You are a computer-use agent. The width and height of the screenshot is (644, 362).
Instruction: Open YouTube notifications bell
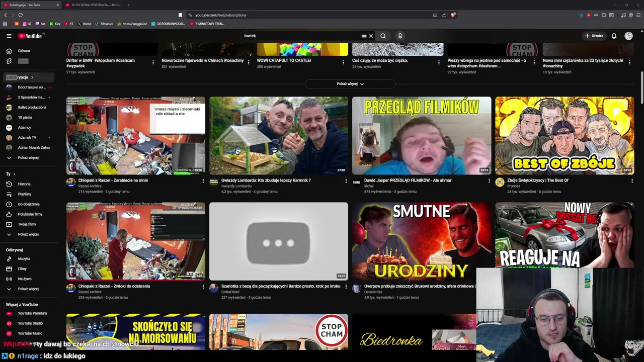click(614, 36)
